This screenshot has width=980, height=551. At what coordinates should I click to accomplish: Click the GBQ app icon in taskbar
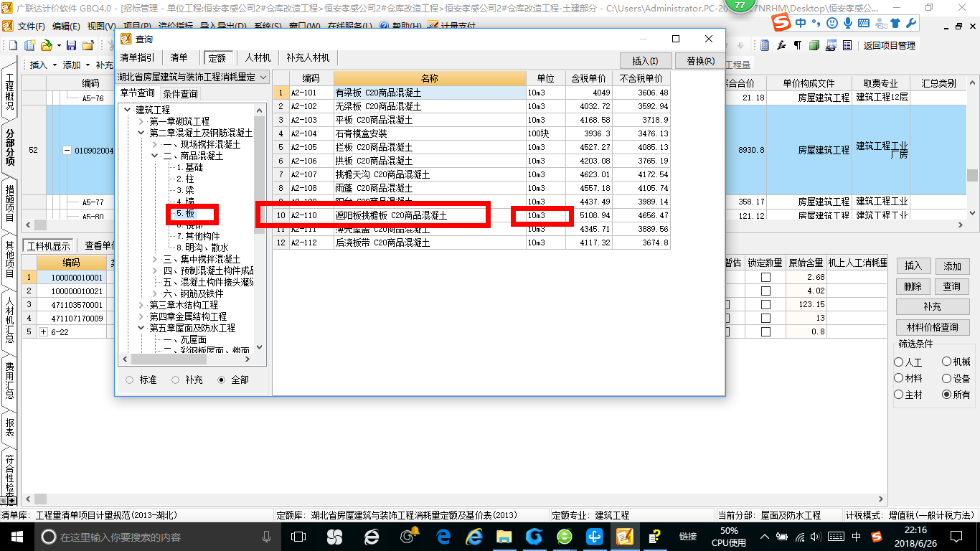click(624, 536)
